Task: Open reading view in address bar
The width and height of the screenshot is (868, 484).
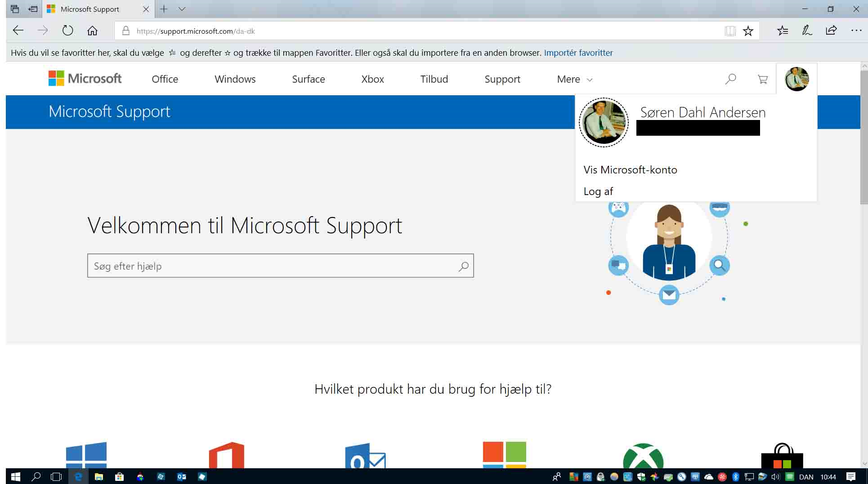Action: 730,31
